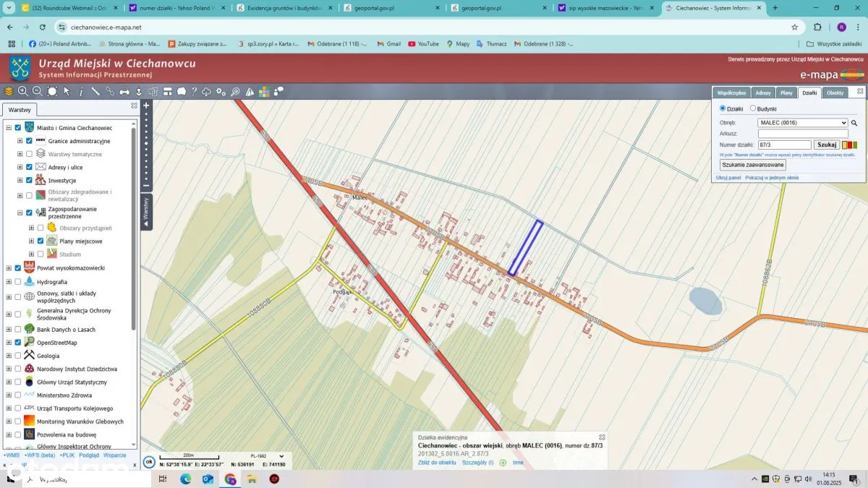Switch to the Adresy search tab
This screenshot has height=488, width=868.
[762, 93]
